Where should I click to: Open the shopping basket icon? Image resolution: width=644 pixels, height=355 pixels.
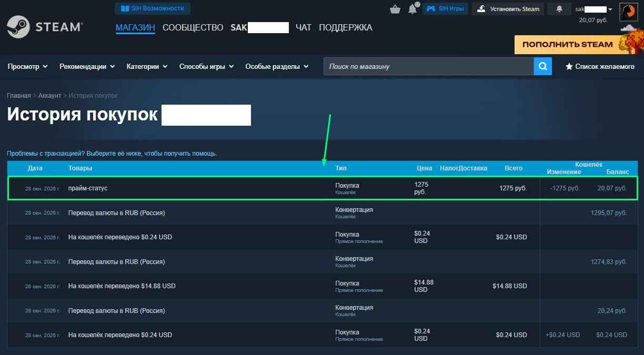(x=395, y=9)
